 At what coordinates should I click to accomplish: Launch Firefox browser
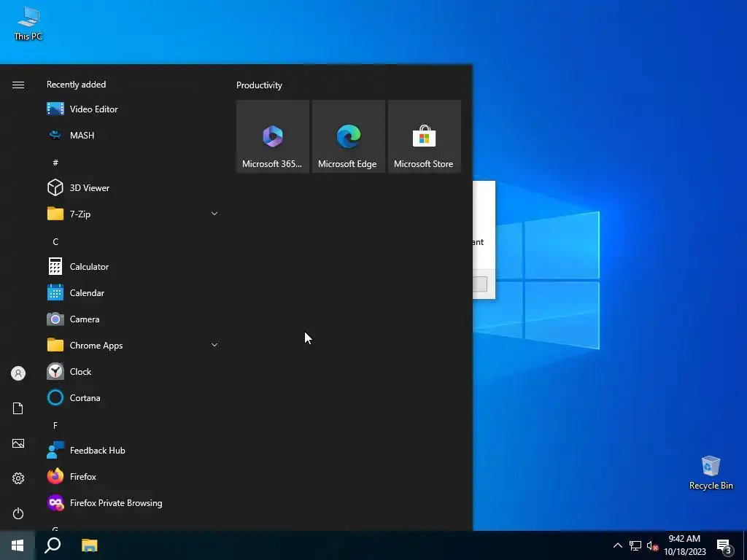click(133, 477)
